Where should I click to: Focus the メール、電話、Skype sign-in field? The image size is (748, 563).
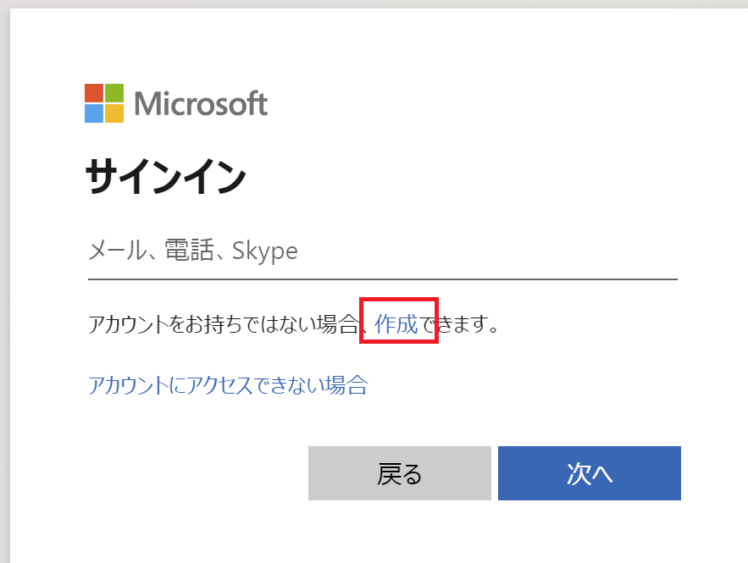pos(383,251)
